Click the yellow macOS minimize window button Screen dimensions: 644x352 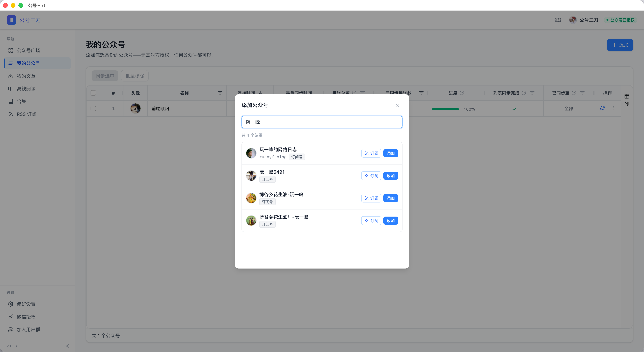point(13,5)
